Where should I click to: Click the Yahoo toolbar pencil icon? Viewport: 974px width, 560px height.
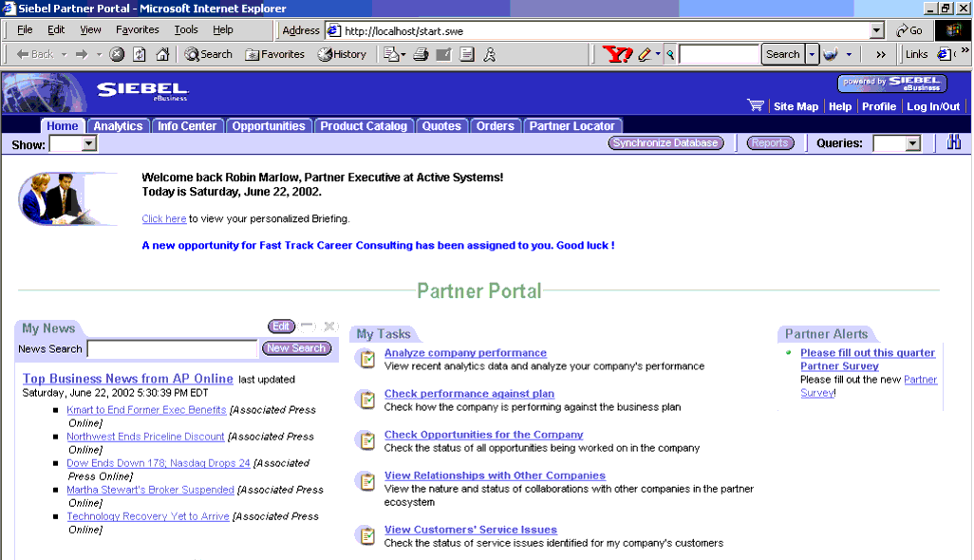click(645, 55)
